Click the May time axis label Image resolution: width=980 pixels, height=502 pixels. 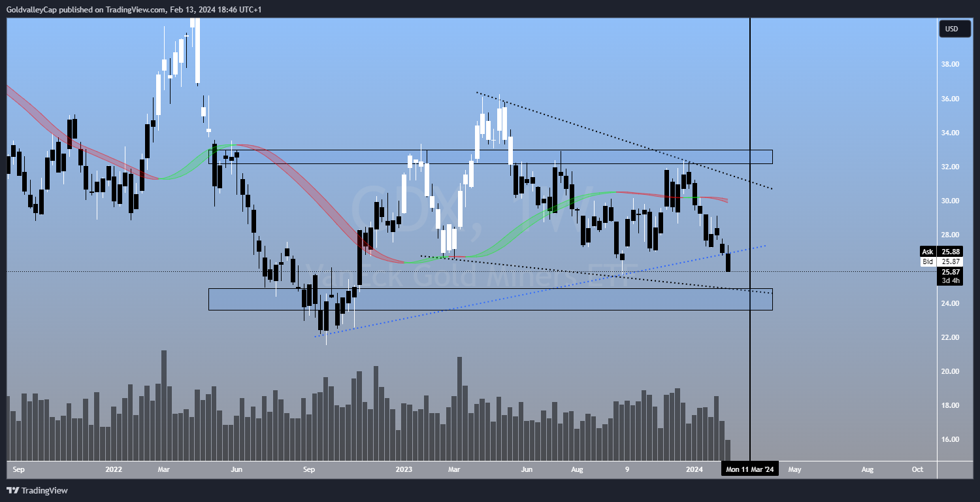[x=795, y=469]
